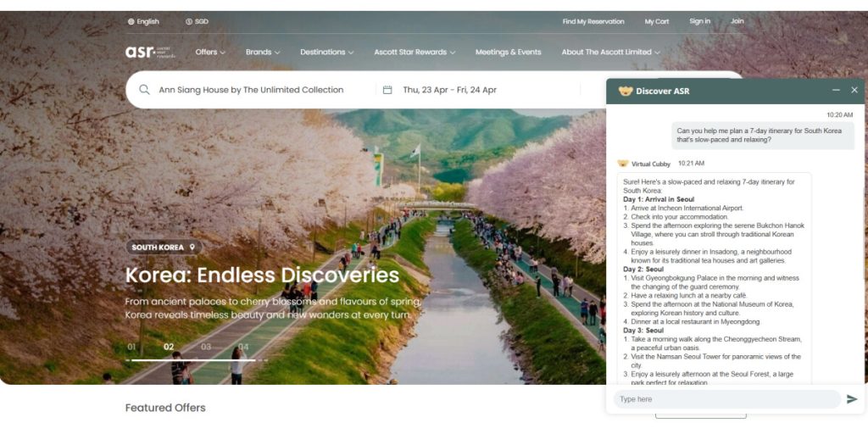Click the calendar icon beside dates
Image resolution: width=868 pixels, height=434 pixels.
point(387,90)
